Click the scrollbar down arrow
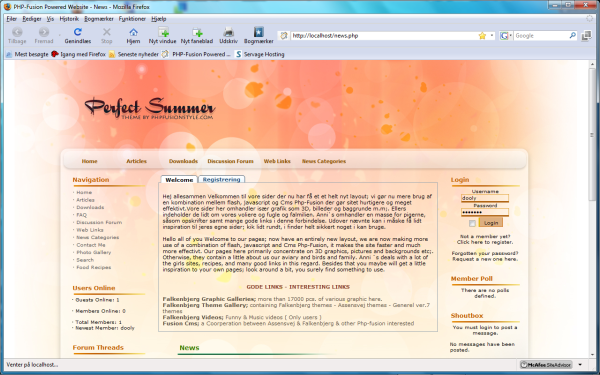This screenshot has width=600, height=375. pyautogui.click(x=592, y=355)
